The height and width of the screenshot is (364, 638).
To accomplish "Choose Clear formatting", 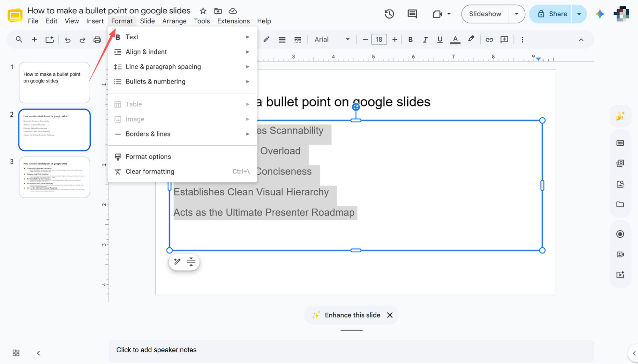I will tap(182, 171).
